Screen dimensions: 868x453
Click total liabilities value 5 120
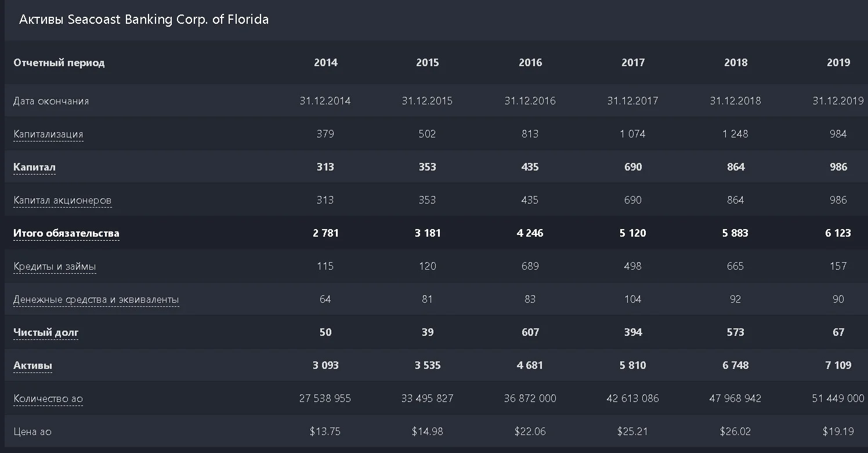click(x=633, y=233)
